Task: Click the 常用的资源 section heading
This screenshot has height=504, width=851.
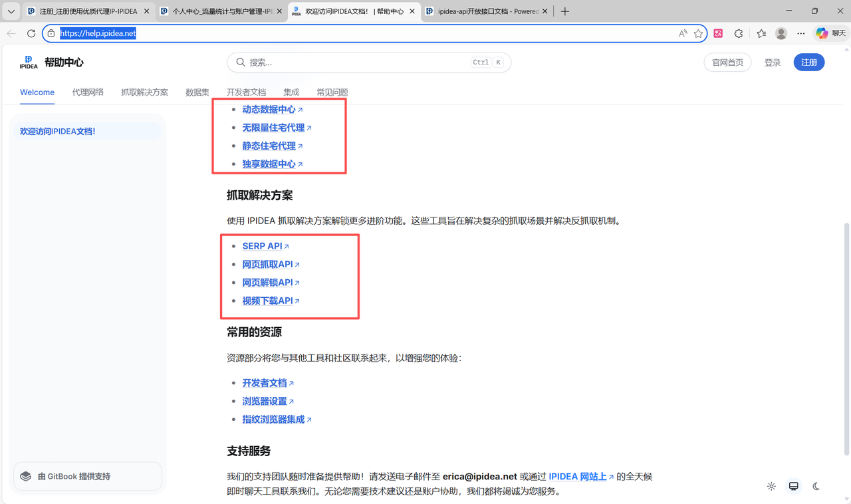Action: (254, 332)
